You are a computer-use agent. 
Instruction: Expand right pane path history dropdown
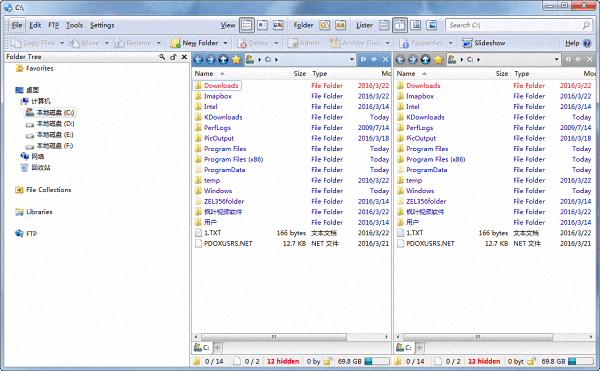556,59
